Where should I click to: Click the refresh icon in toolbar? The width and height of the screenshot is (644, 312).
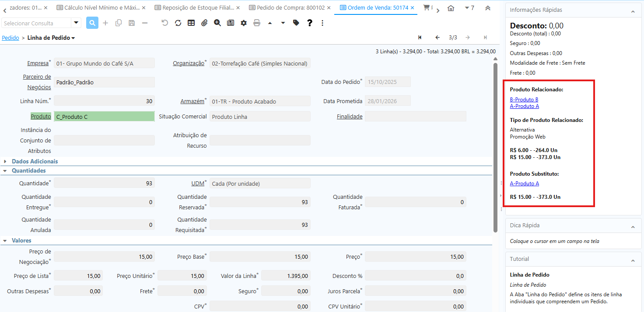[x=178, y=23]
